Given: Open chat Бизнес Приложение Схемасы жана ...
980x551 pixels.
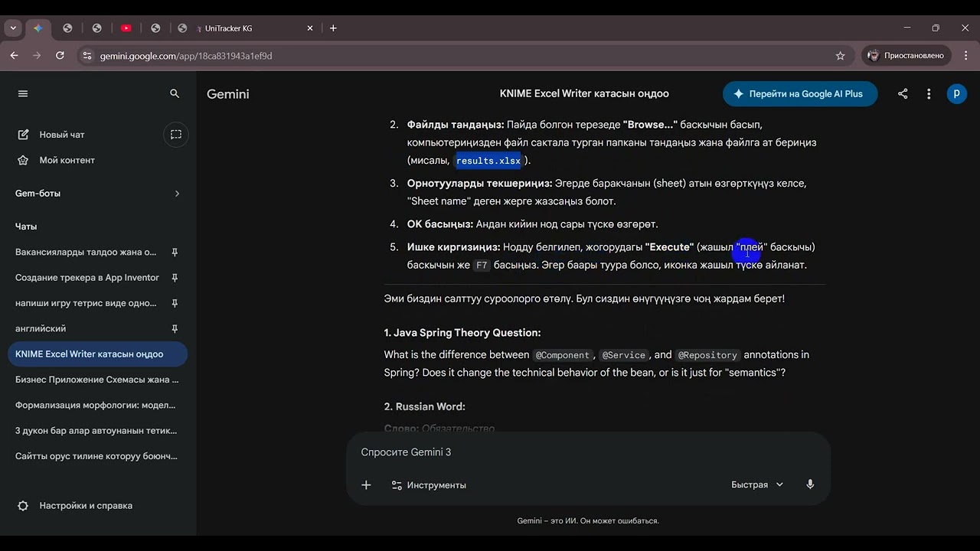Looking at the screenshot, I should [x=97, y=380].
